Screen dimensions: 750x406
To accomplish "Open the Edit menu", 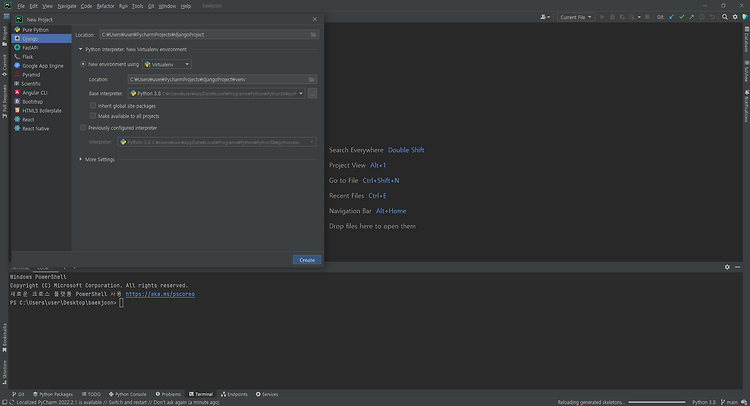I will tap(33, 6).
